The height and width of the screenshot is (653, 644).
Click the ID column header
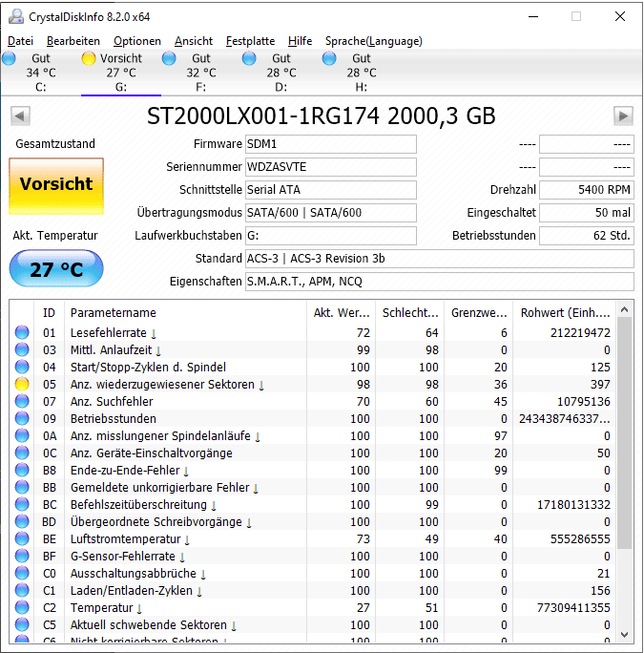pos(49,313)
